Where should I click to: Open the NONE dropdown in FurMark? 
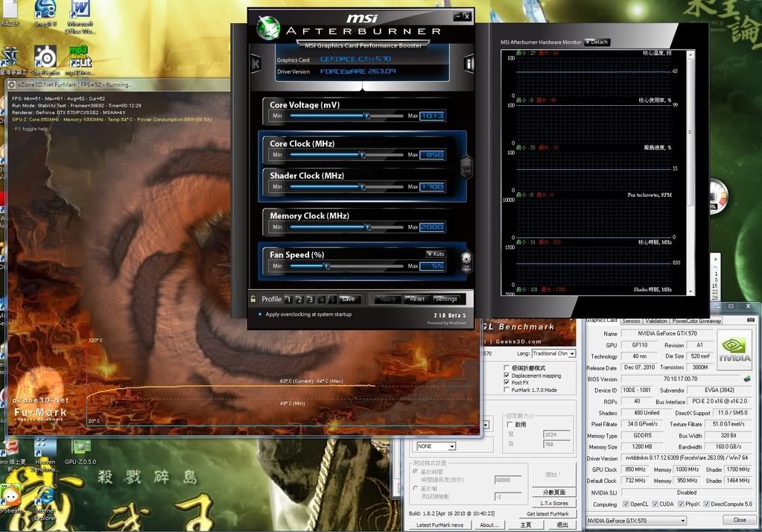click(436, 446)
